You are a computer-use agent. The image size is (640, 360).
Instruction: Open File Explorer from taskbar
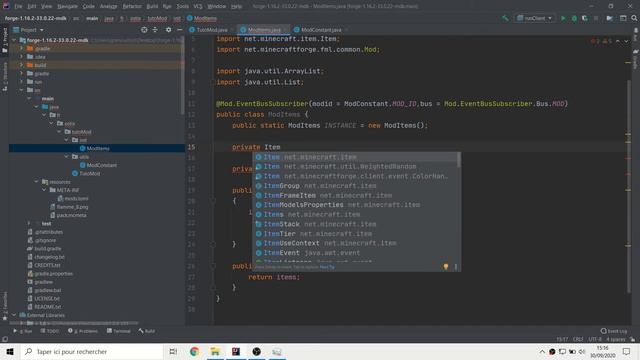(215, 351)
